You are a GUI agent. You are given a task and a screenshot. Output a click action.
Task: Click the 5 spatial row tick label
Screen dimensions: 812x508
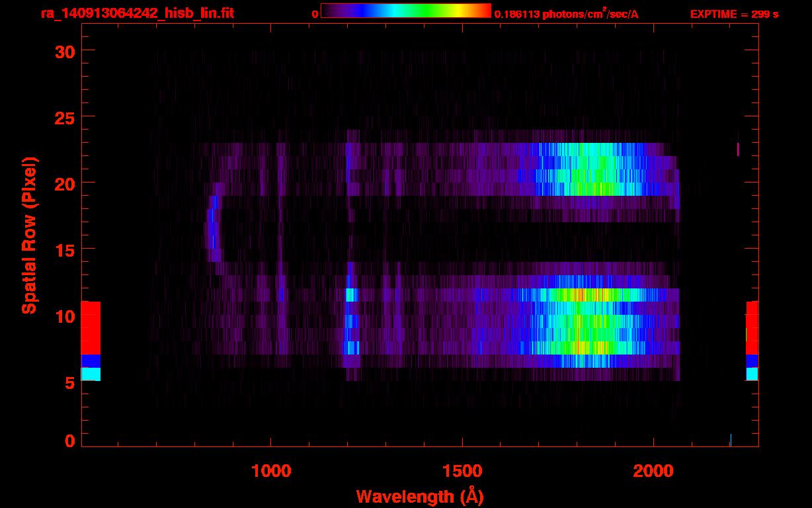[x=69, y=382]
